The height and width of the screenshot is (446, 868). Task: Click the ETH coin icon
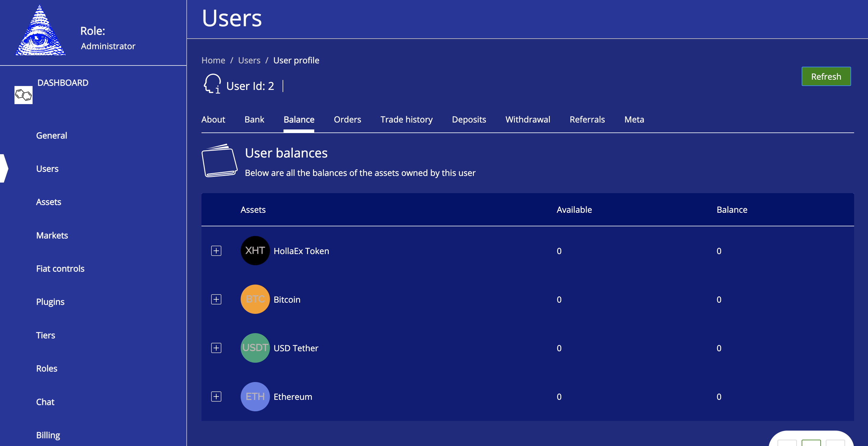click(x=255, y=397)
